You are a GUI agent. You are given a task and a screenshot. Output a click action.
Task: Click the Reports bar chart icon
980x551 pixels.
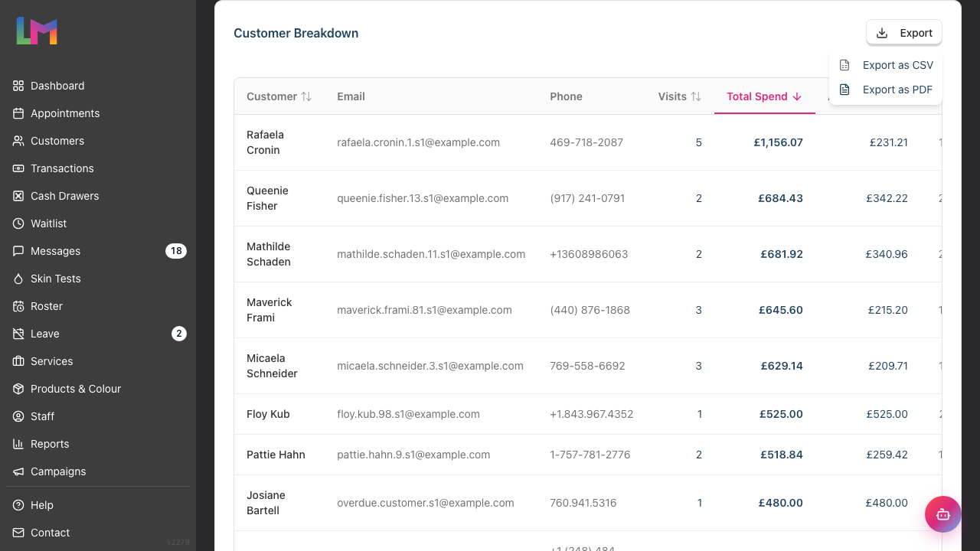point(18,444)
